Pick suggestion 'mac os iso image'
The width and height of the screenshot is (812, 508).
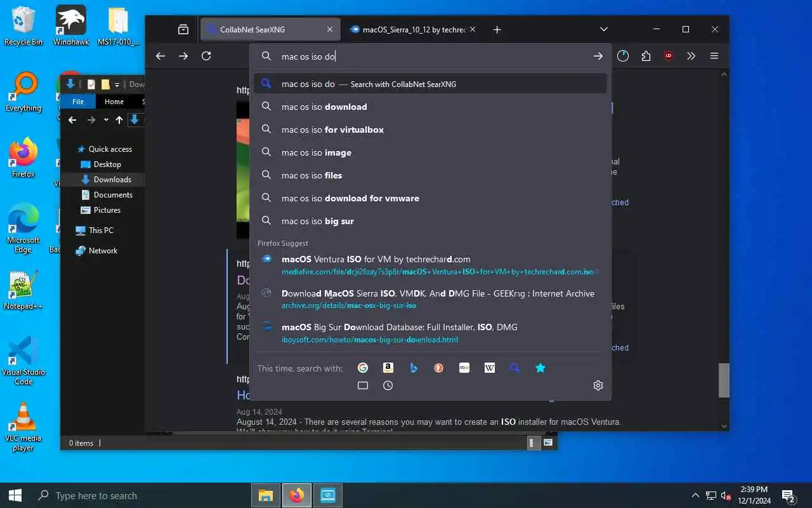(x=430, y=152)
